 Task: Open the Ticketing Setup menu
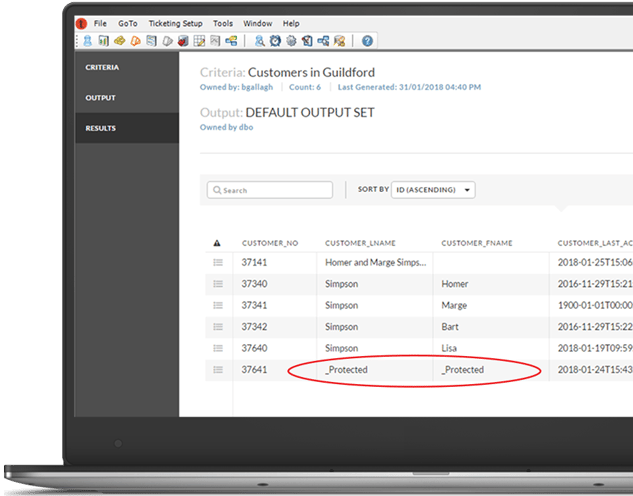click(175, 24)
